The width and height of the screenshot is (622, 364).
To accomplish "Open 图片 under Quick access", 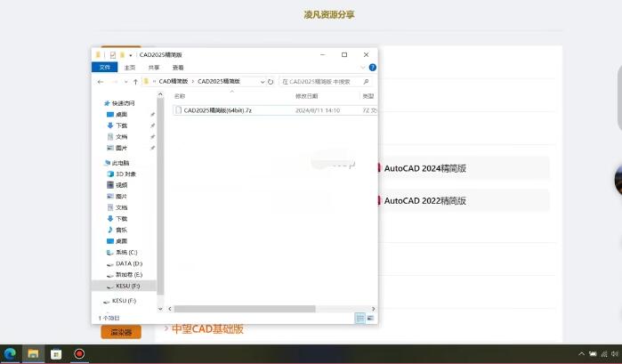I will click(x=121, y=148).
